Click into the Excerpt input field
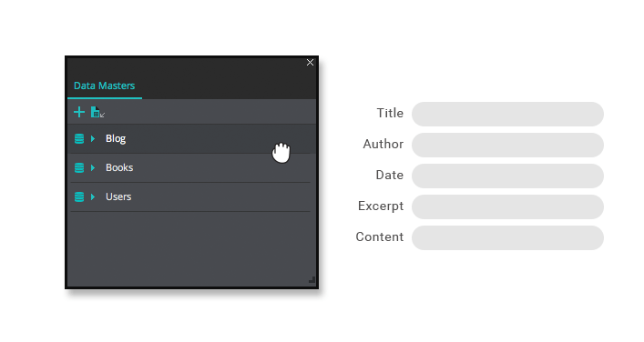The image size is (644, 342). (507, 207)
